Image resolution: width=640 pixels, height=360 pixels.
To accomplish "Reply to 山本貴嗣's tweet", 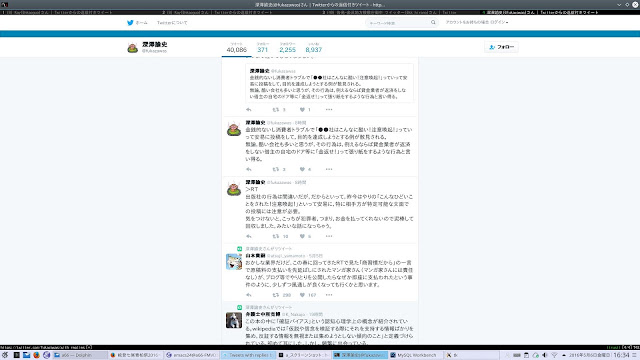I will [249, 295].
